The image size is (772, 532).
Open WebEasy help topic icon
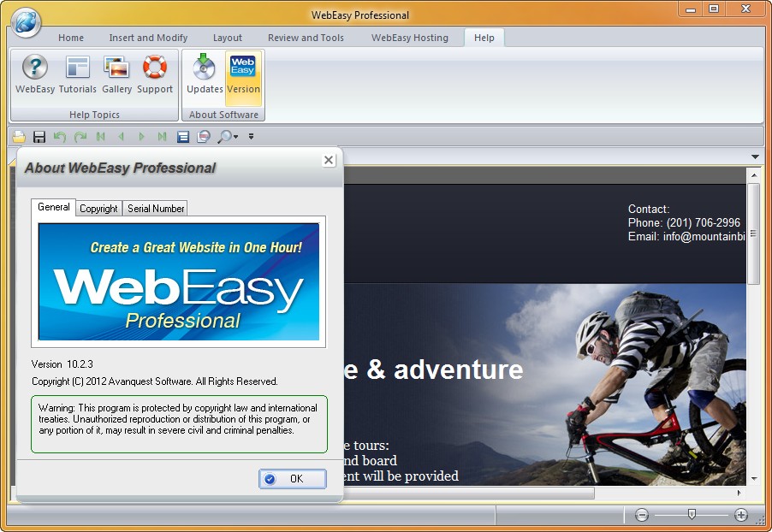pyautogui.click(x=35, y=74)
